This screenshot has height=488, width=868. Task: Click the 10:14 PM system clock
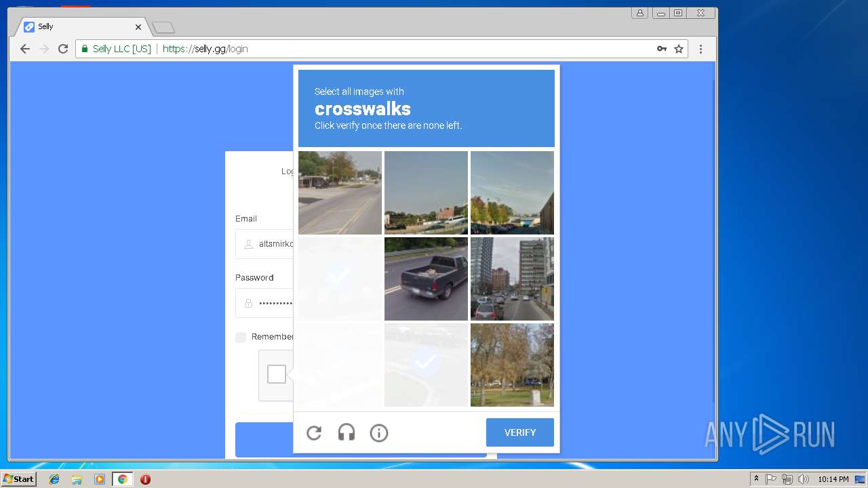click(833, 479)
